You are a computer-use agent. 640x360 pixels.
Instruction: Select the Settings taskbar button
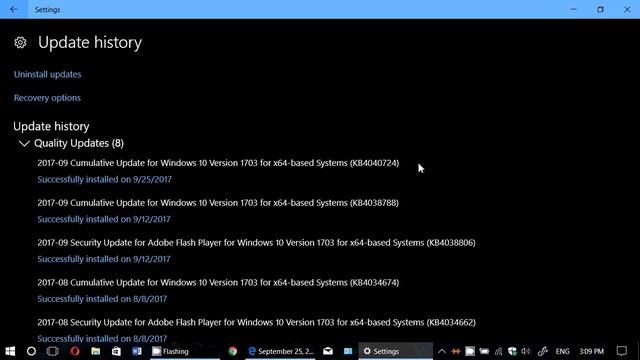(x=396, y=351)
